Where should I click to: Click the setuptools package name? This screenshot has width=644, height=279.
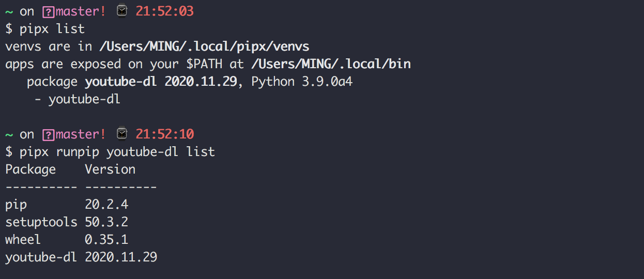(x=41, y=222)
